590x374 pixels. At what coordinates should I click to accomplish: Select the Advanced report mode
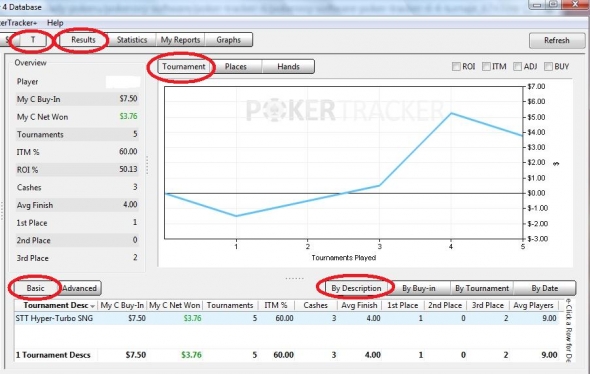point(79,288)
